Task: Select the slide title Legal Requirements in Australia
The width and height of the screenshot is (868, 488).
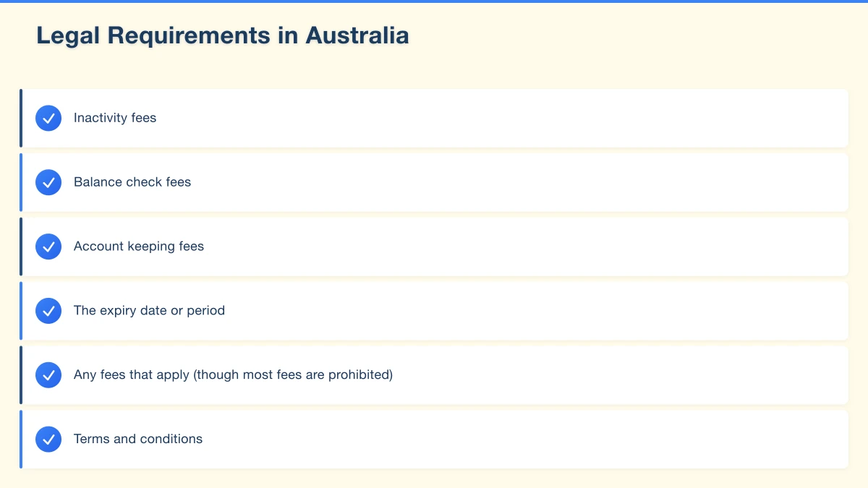Action: tap(223, 35)
